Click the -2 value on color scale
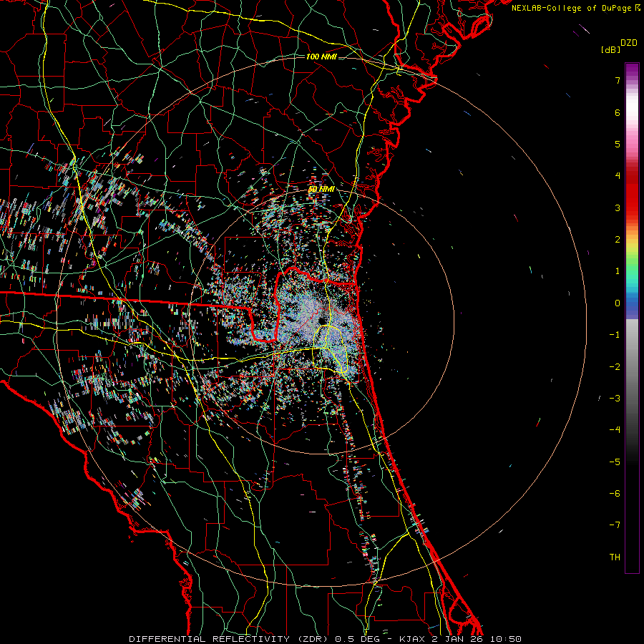This screenshot has height=644, width=644. click(615, 367)
